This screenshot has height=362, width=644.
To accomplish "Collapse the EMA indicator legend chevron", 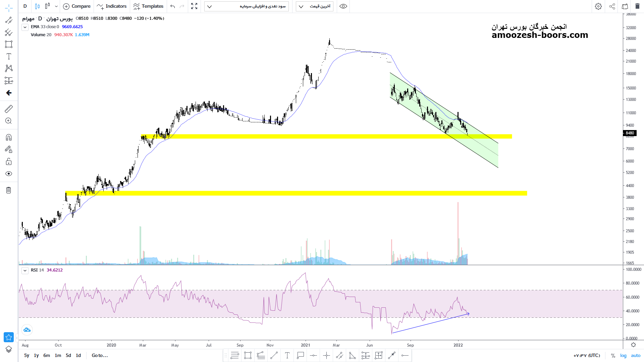I will click(x=25, y=27).
